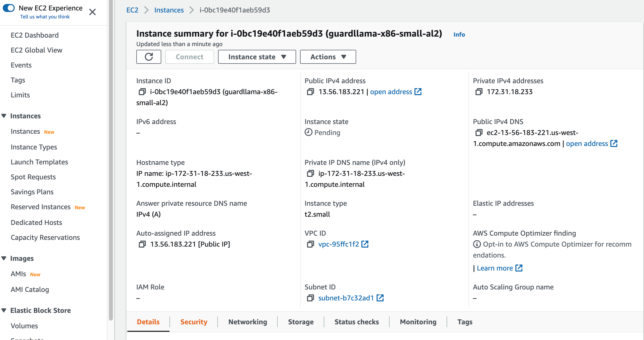Copy the Subnet ID
Screen dimensions: 644x340
click(x=310, y=298)
